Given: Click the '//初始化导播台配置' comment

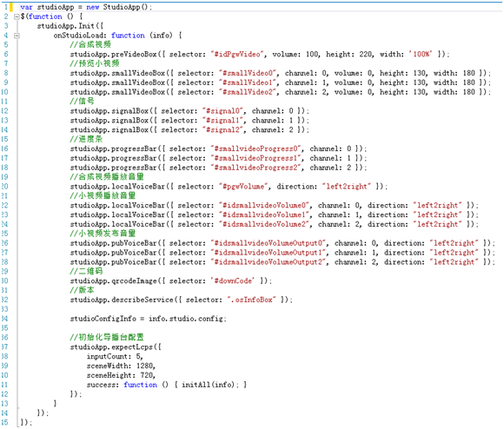Looking at the screenshot, I should (x=107, y=337).
